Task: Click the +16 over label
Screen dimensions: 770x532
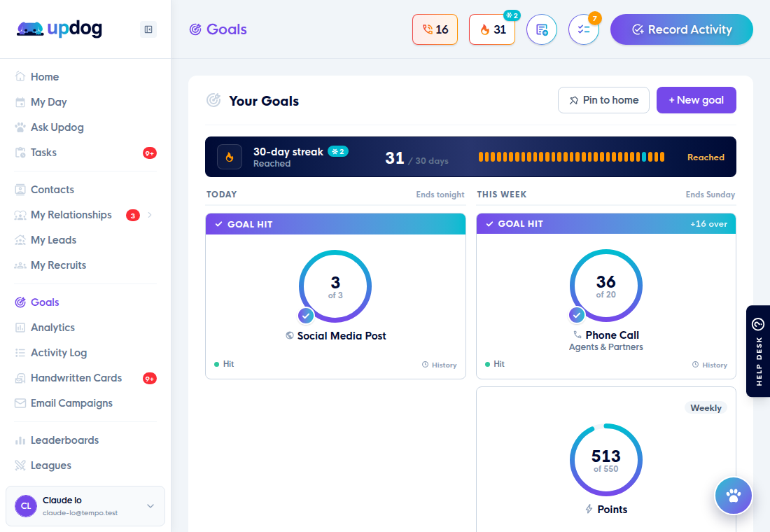Action: 708,224
